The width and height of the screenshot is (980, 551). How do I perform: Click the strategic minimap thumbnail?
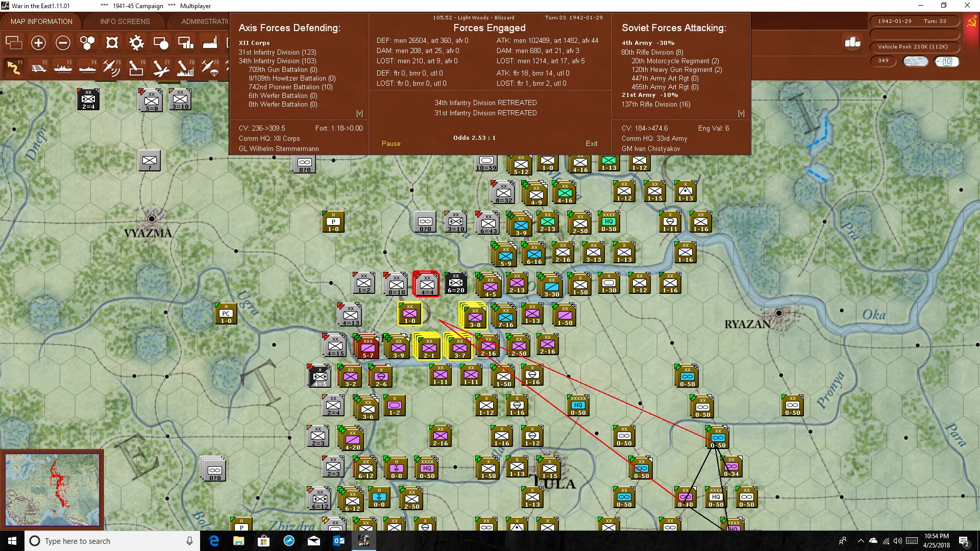click(52, 490)
